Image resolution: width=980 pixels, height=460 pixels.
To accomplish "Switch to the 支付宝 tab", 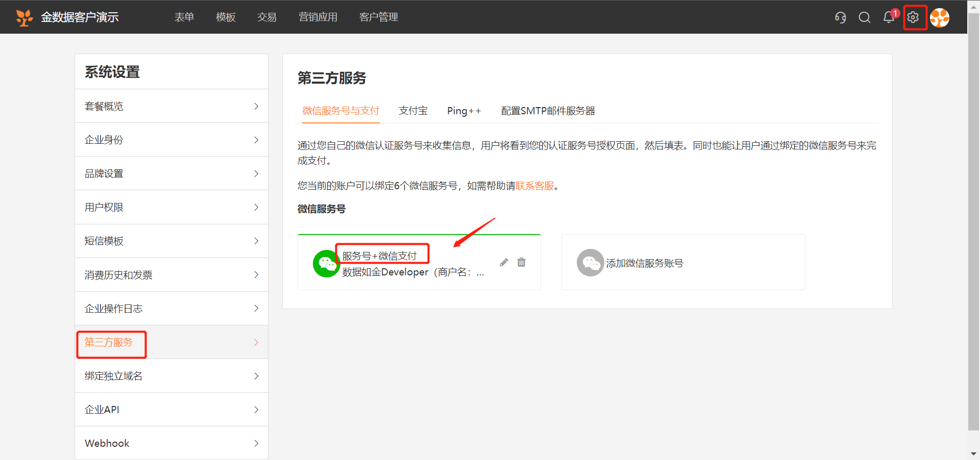I will (413, 111).
